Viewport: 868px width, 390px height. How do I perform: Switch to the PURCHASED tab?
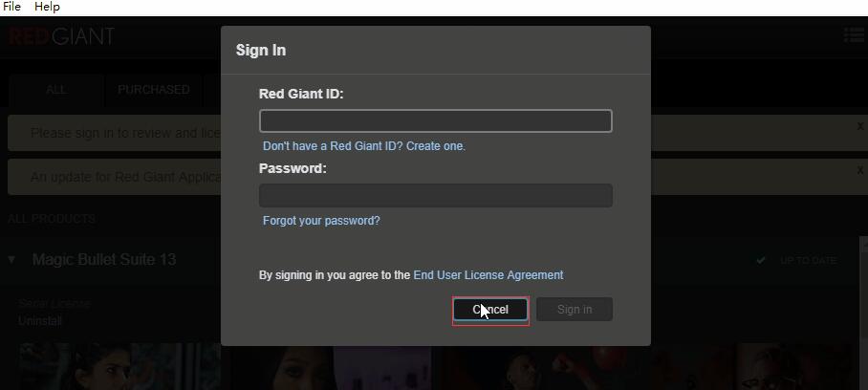click(x=154, y=90)
